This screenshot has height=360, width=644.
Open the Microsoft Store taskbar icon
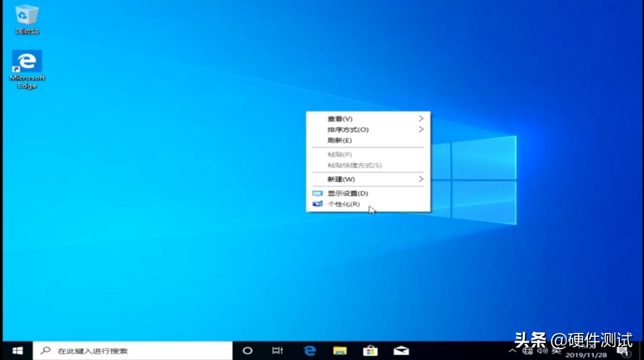click(x=370, y=350)
